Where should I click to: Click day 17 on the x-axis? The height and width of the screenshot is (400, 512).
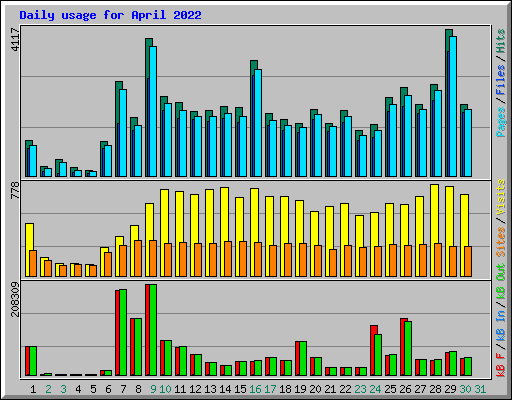click(x=270, y=389)
